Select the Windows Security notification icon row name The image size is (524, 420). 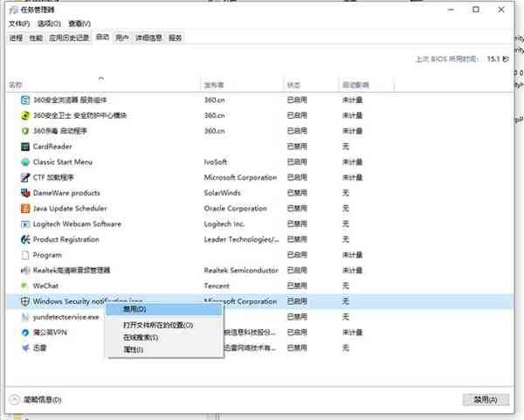[x=87, y=301]
